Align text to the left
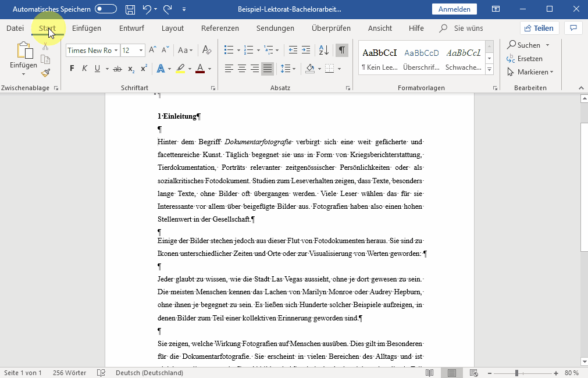This screenshot has height=378, width=588. 229,69
